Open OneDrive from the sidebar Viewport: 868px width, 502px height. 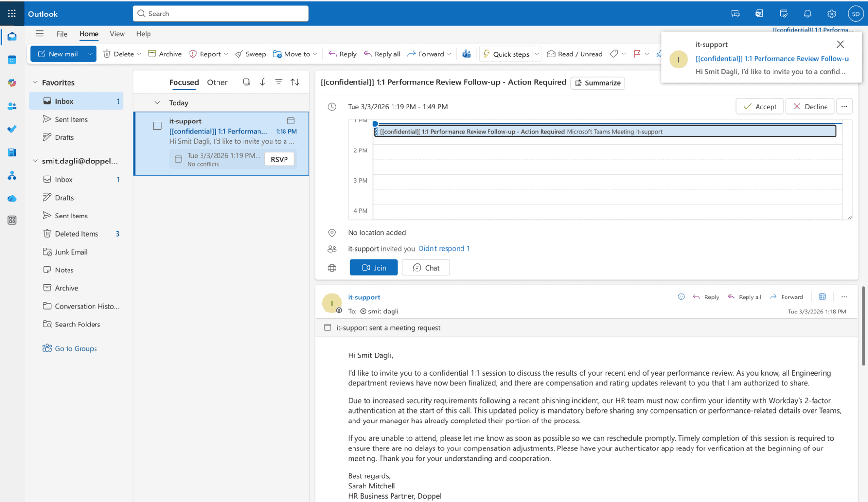click(12, 198)
